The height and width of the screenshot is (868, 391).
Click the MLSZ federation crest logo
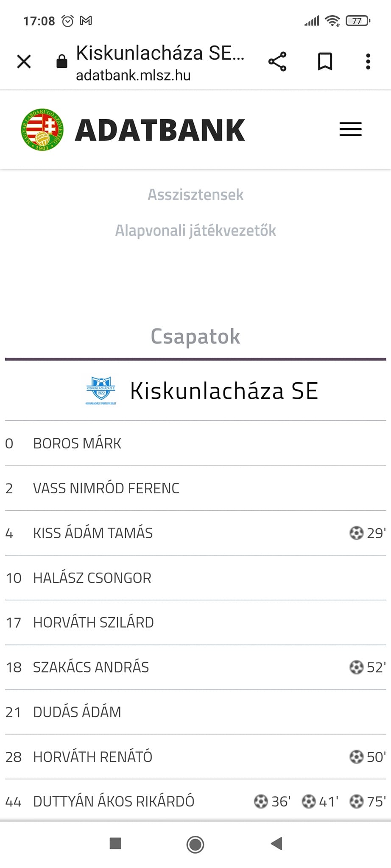42,129
